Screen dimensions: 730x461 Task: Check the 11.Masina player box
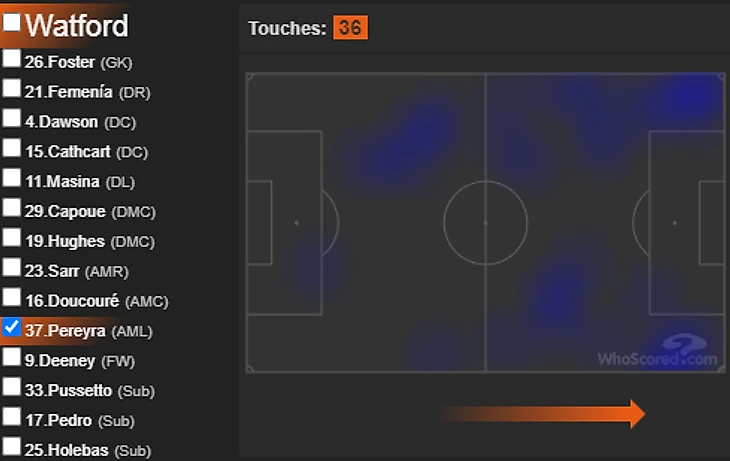11,179
